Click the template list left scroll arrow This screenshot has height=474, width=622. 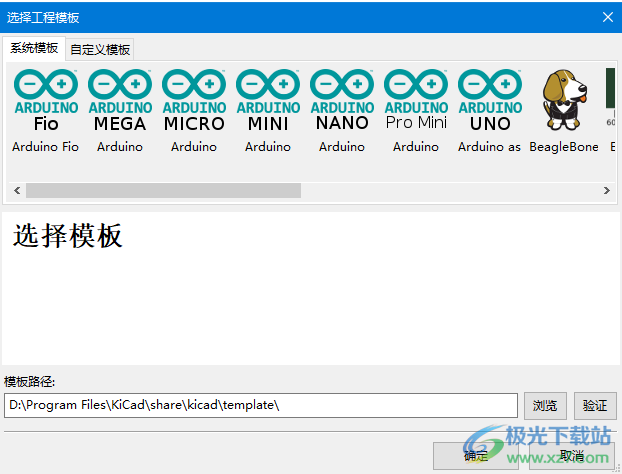pos(17,190)
